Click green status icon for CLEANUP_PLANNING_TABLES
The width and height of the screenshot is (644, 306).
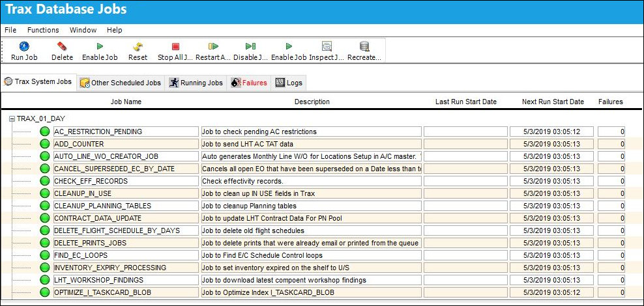(44, 206)
